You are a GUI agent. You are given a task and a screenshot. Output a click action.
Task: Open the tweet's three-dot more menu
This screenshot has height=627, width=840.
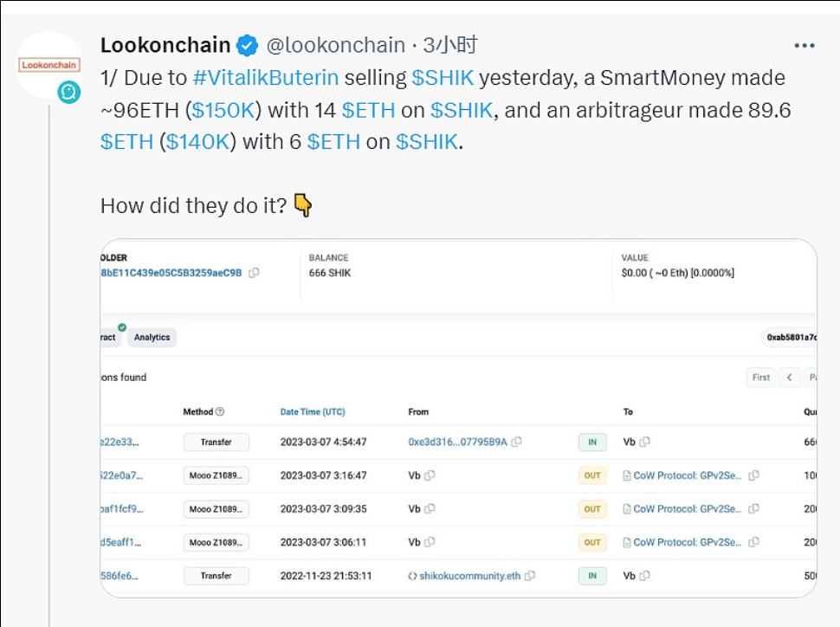pos(804,45)
